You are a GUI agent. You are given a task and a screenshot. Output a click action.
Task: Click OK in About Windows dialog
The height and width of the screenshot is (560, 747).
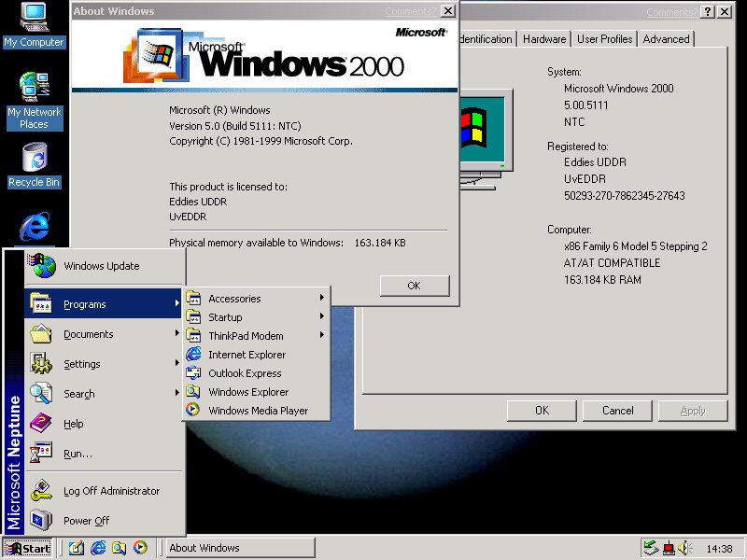pos(414,286)
